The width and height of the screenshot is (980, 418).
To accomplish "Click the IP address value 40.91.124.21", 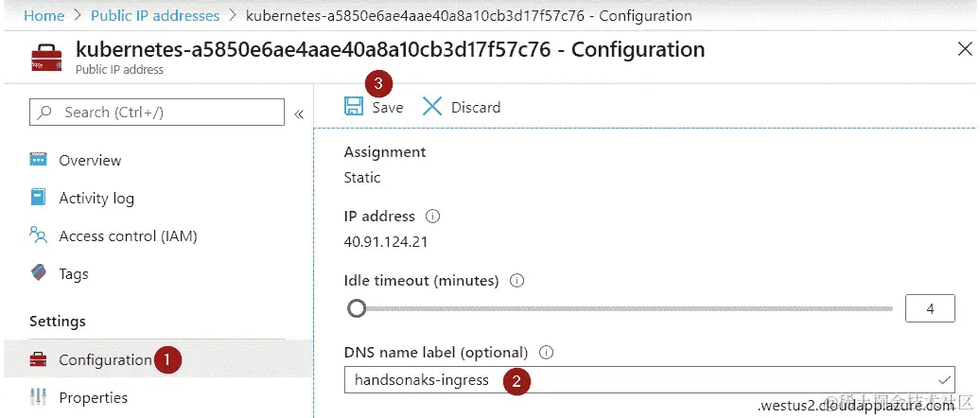I will (386, 242).
